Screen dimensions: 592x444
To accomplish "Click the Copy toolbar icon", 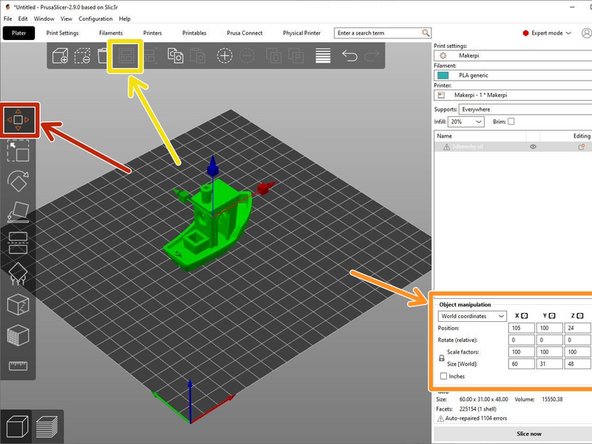I will (x=175, y=56).
